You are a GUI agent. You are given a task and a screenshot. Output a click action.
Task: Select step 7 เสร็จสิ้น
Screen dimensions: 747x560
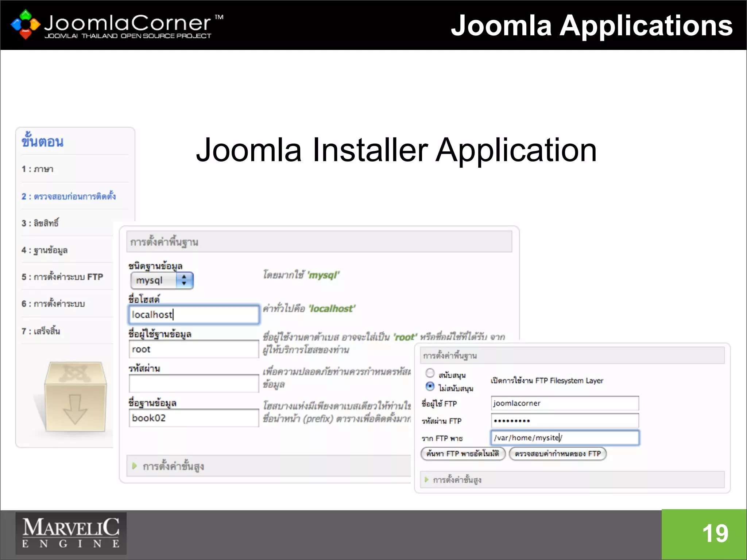(x=41, y=331)
